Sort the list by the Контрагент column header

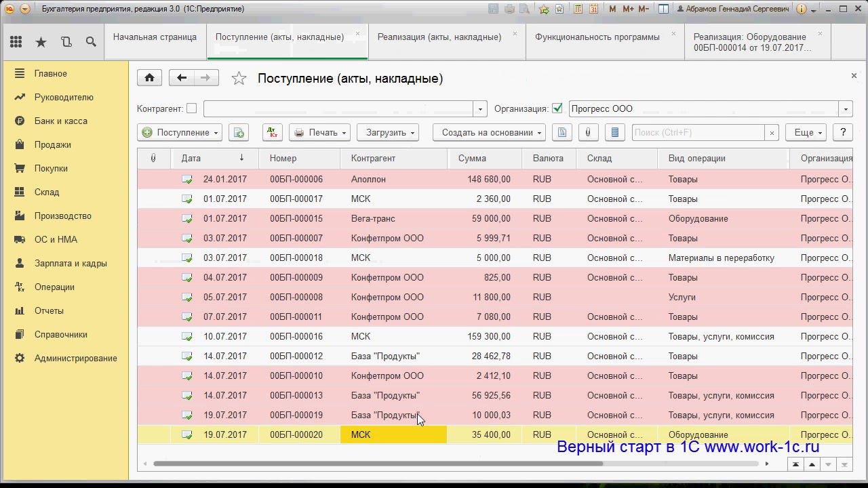click(393, 158)
